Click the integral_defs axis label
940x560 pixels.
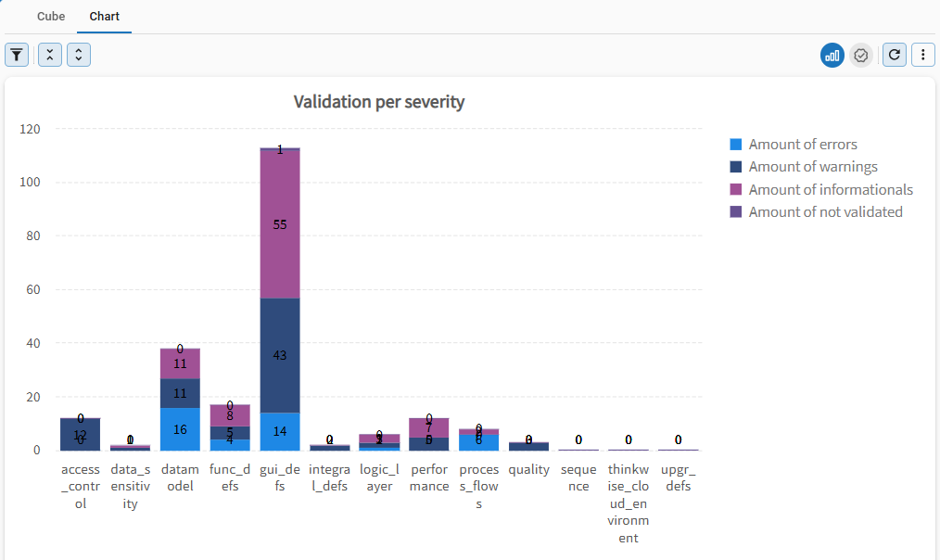click(x=330, y=477)
